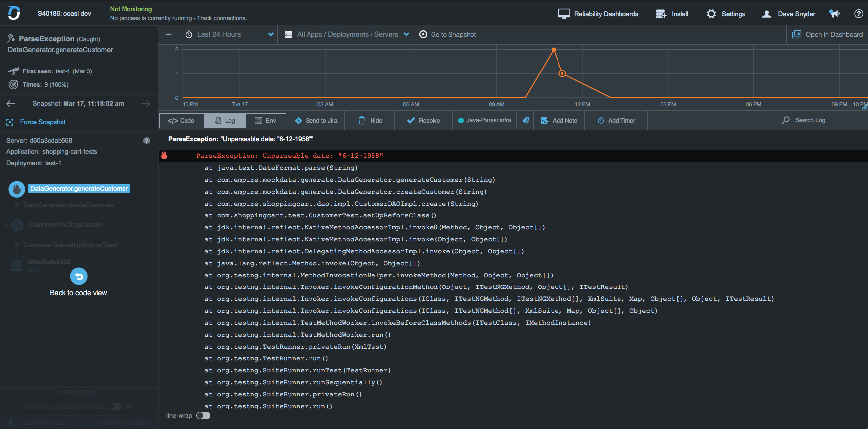Screen dimensions: 868x429
Task: Go to the previous snapshot arrow
Action: 11,104
